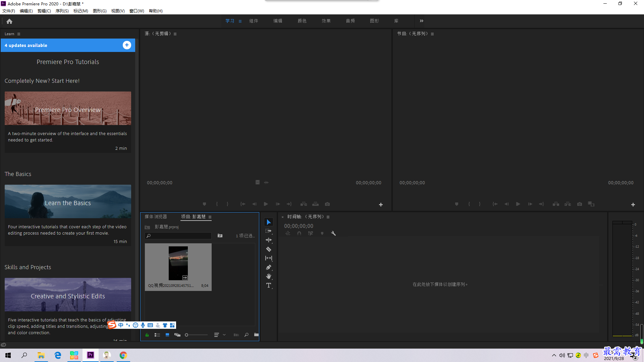The image size is (644, 362).
Task: Switch to 颜色 workspace
Action: pyautogui.click(x=302, y=21)
